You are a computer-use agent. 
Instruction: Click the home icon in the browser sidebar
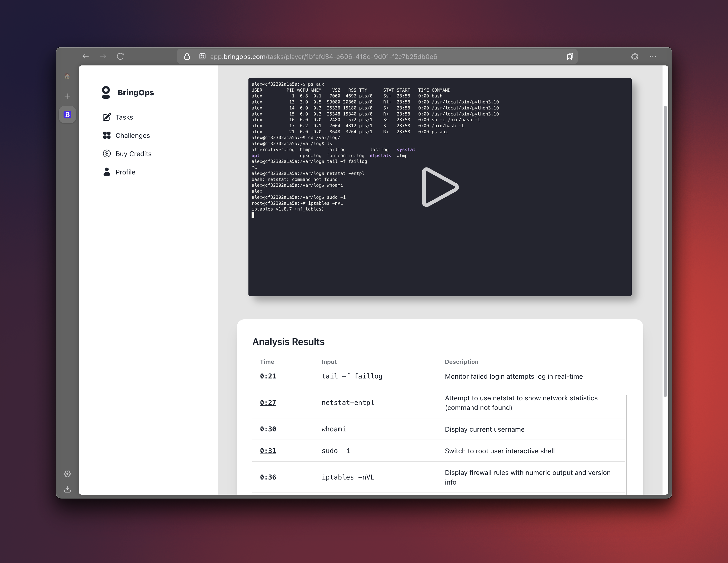(x=67, y=76)
